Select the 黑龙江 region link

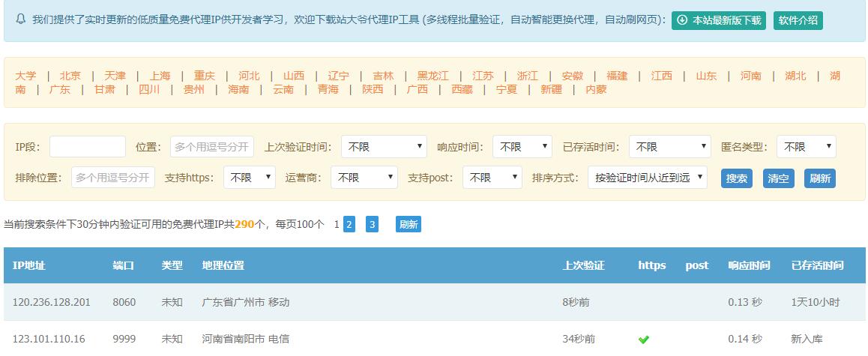pos(433,76)
